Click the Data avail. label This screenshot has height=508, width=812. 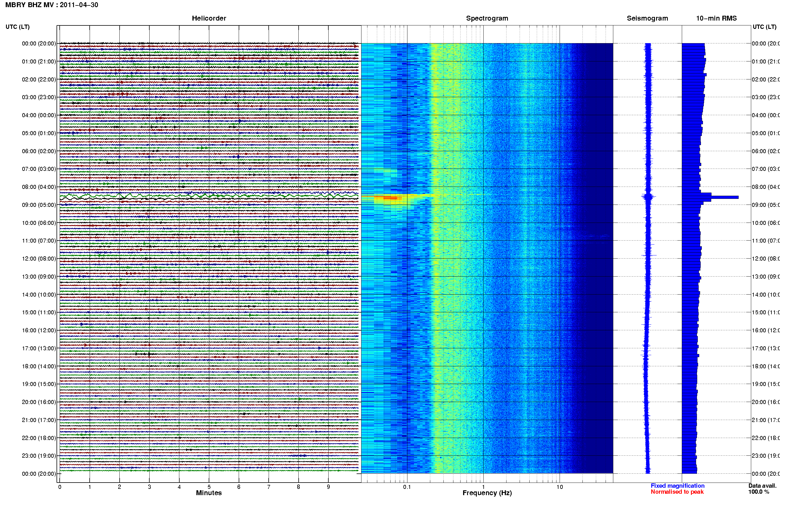tap(762, 486)
